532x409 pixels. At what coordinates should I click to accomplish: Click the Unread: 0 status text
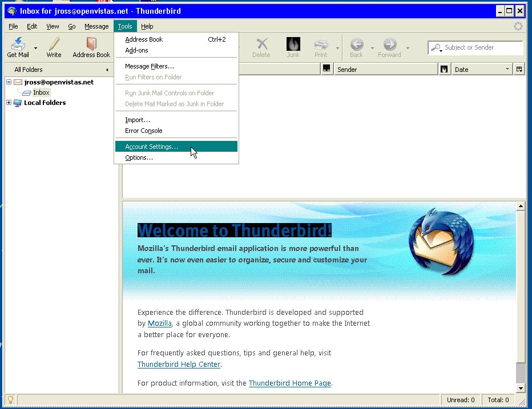[461, 400]
